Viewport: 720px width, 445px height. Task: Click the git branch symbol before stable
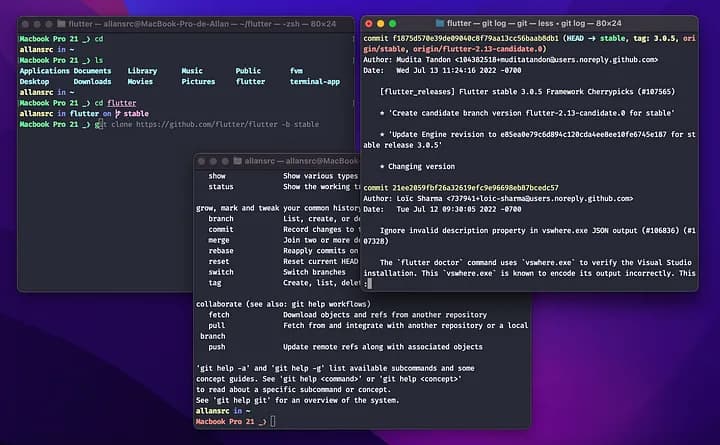118,113
